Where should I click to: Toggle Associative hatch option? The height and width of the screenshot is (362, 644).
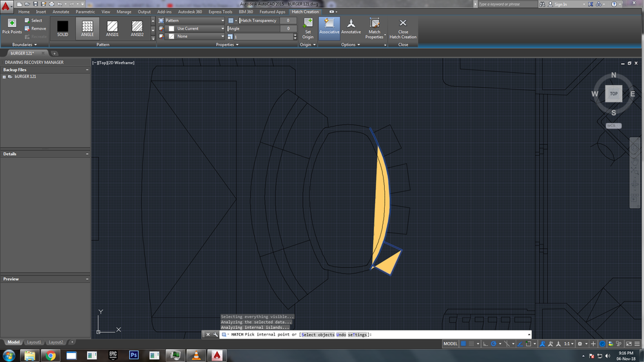point(329,28)
